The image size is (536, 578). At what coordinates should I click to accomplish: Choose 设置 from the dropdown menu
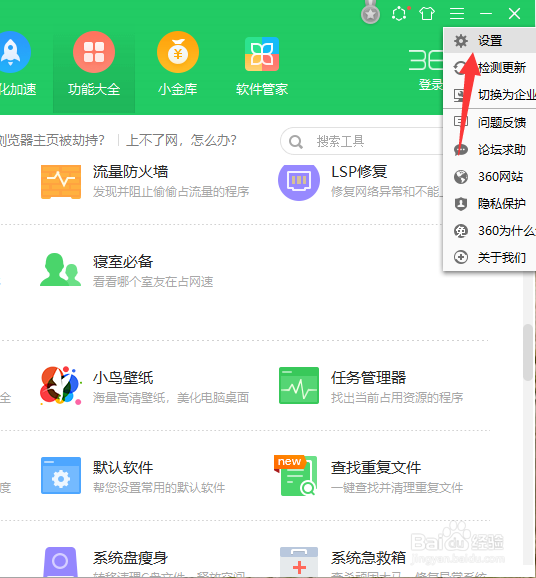[490, 41]
